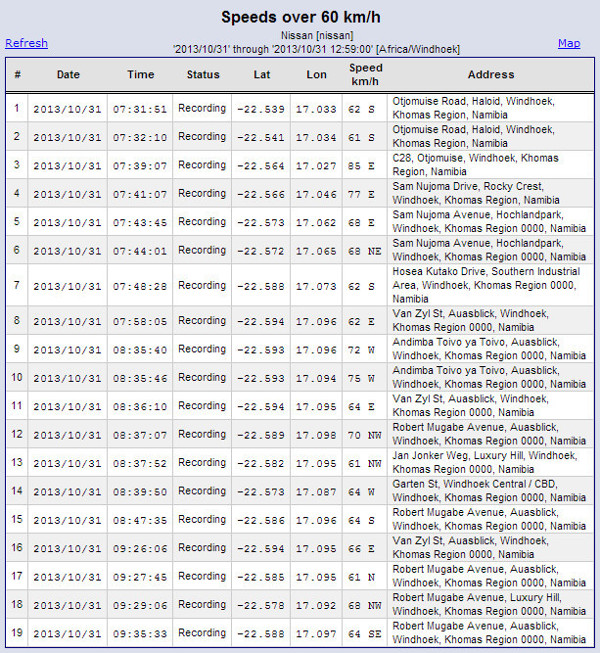The height and width of the screenshot is (653, 600).
Task: Click the Lat column header
Action: [x=260, y=75]
